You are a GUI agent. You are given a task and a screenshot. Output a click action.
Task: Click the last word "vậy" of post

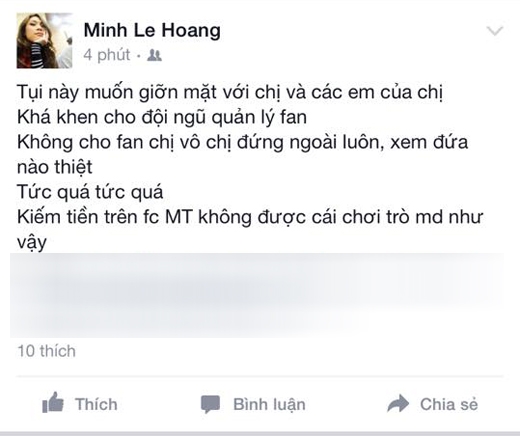coord(32,243)
